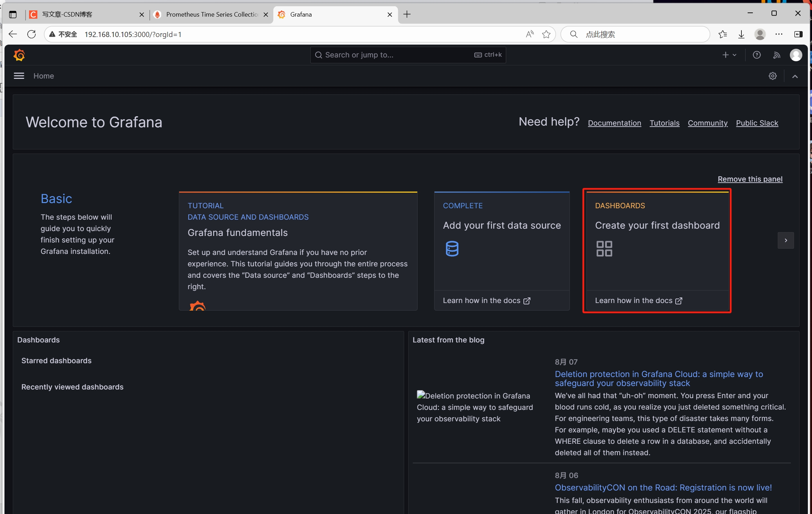This screenshot has height=514, width=812.
Task: Open Create your first dashboard card
Action: (x=657, y=251)
